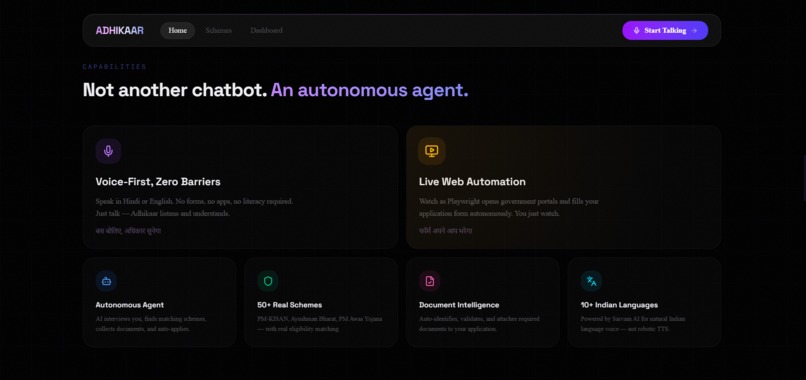
Task: Click the 'Speak in Hindi or English' description
Action: coord(194,207)
